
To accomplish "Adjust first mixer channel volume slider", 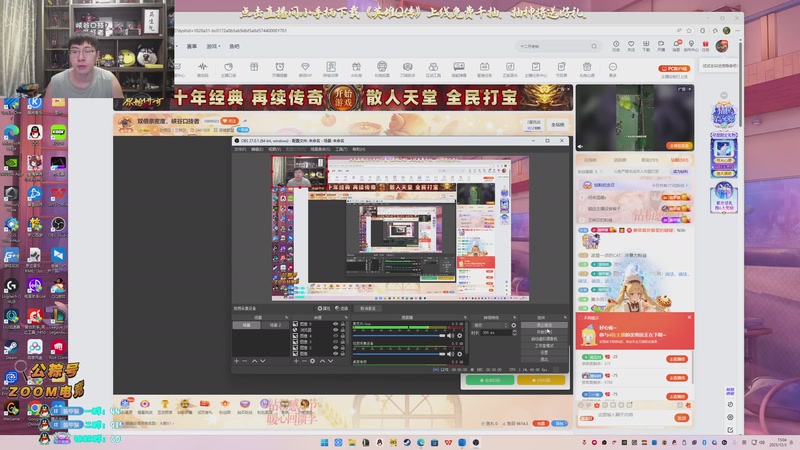I will (x=399, y=336).
